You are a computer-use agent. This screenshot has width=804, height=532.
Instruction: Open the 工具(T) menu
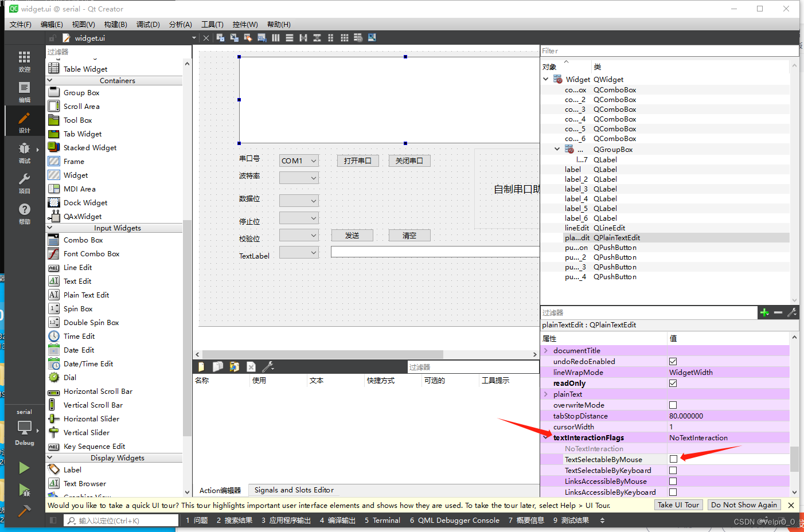pos(212,24)
